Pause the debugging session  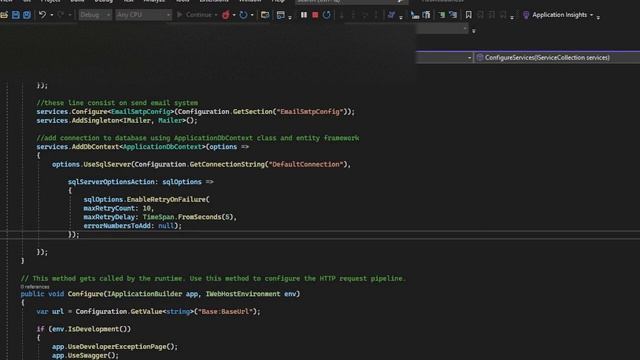304,15
